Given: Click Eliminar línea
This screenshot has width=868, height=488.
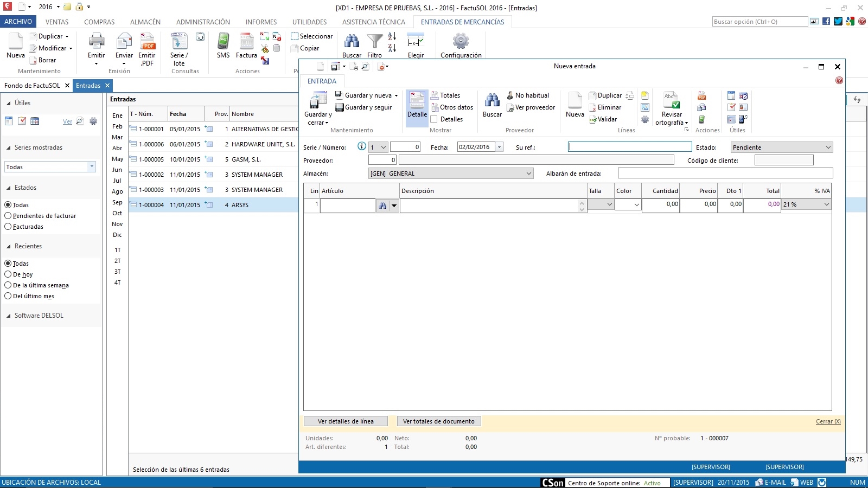Looking at the screenshot, I should coord(605,107).
